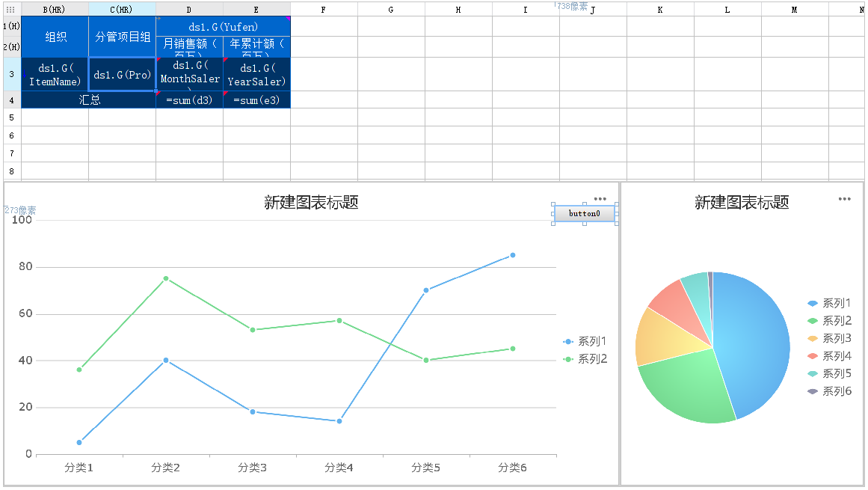Select row header 1(H)
The image size is (868, 490).
(12, 26)
